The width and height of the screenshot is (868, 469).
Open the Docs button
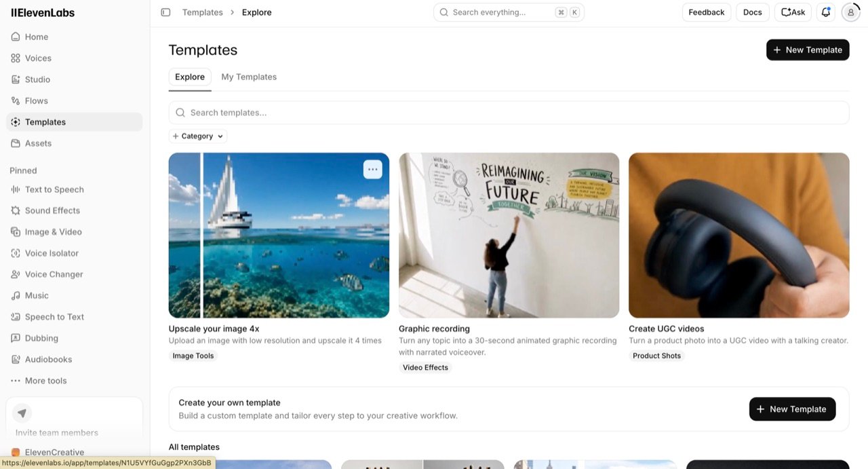coord(753,12)
